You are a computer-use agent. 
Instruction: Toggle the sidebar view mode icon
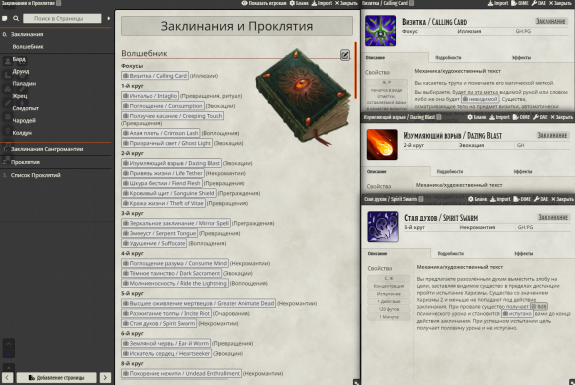(5, 18)
